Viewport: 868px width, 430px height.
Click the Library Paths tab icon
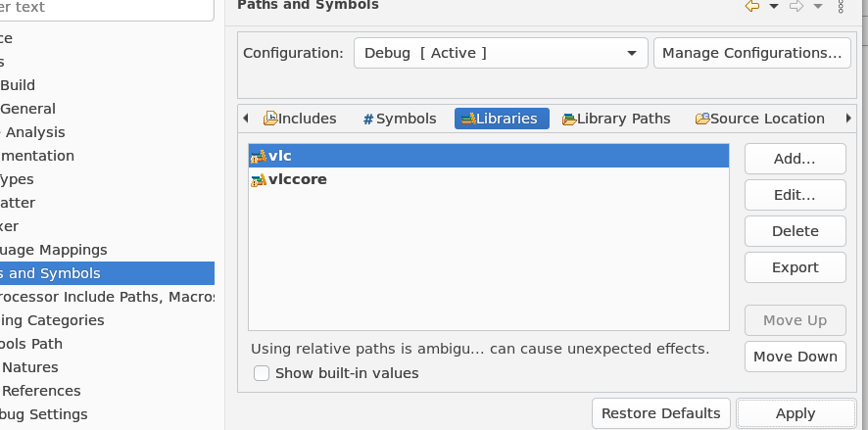click(569, 119)
